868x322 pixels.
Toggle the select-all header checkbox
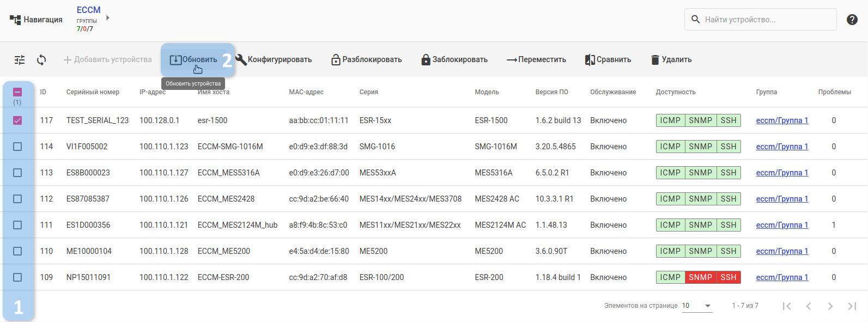coord(17,92)
